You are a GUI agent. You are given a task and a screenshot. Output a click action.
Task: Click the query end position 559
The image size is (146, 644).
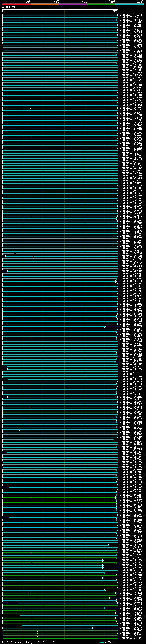115,11
